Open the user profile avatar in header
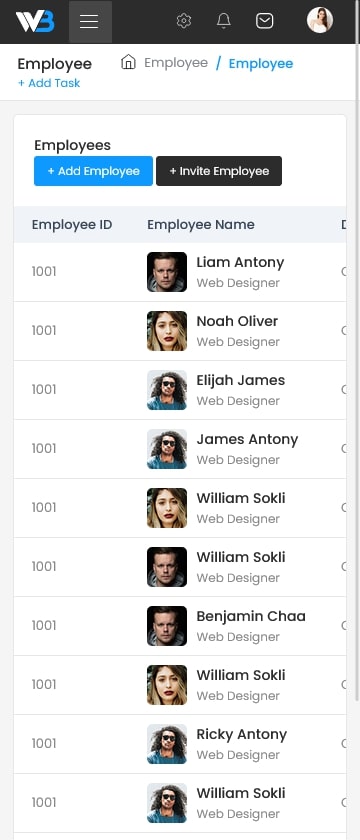The width and height of the screenshot is (360, 840). coord(320,20)
